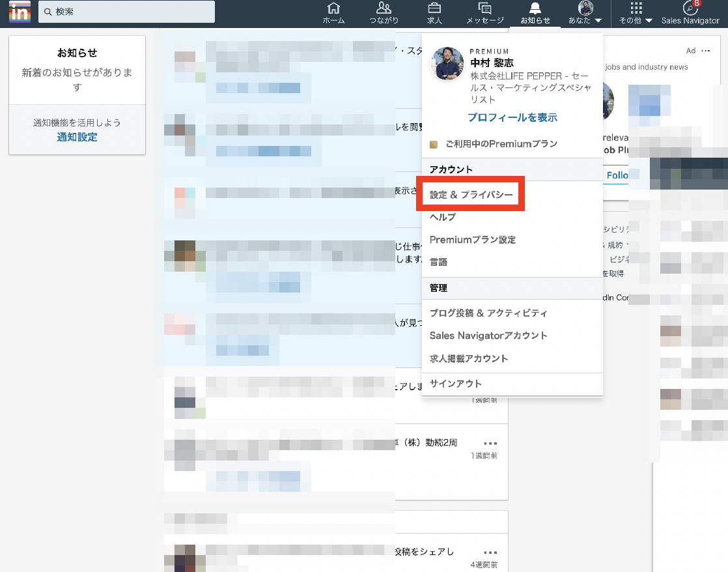Viewport: 728px width, 572px height.
Task: Open 求人掲載アカウント menu item
Action: [469, 359]
